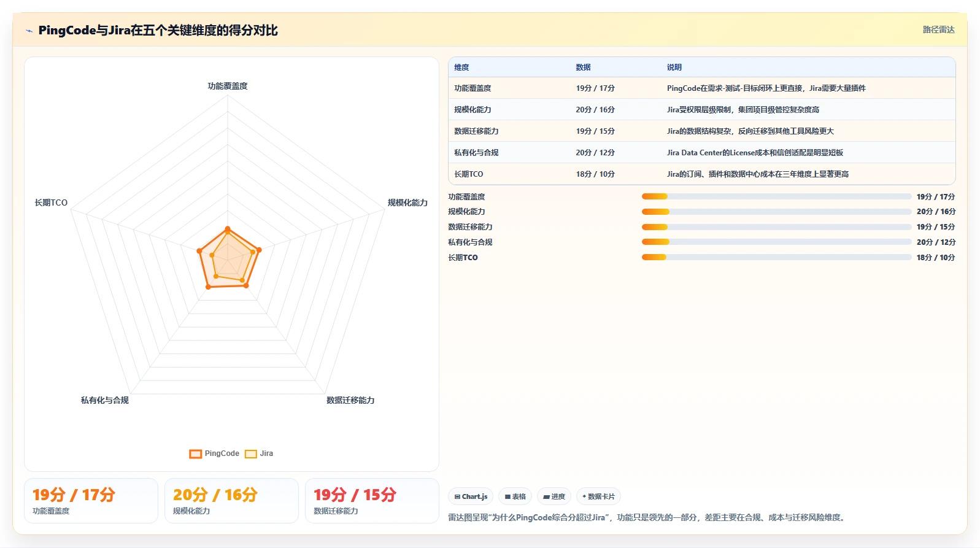This screenshot has width=980, height=548.
Task: Toggle the PingCode legend series
Action: click(214, 453)
